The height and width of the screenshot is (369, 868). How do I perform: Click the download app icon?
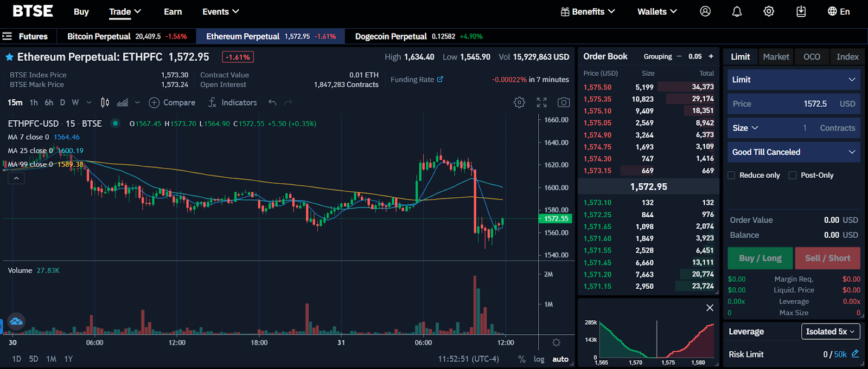[801, 11]
